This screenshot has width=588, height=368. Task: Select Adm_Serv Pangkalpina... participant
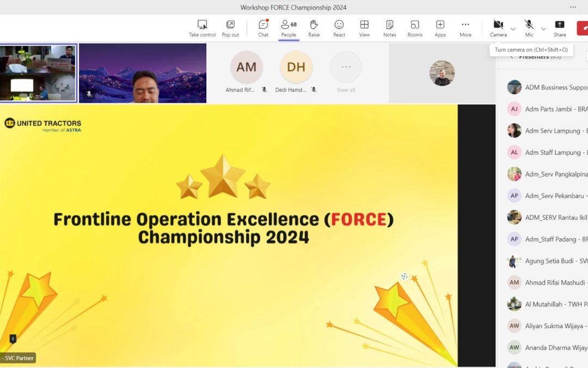pos(548,174)
